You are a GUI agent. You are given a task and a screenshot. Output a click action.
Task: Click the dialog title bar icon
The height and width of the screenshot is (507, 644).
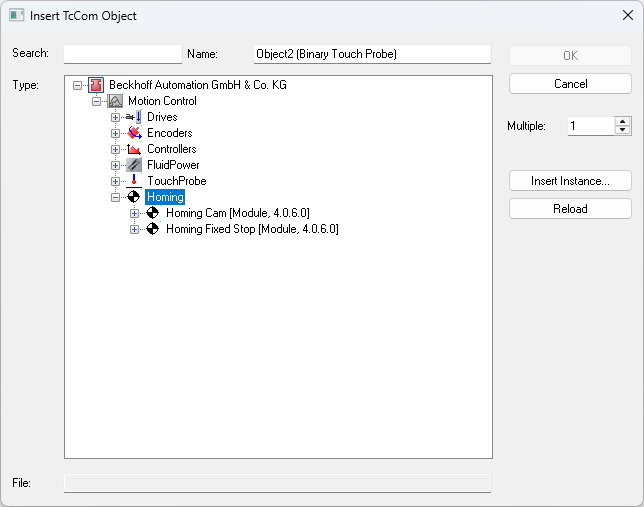[x=16, y=16]
